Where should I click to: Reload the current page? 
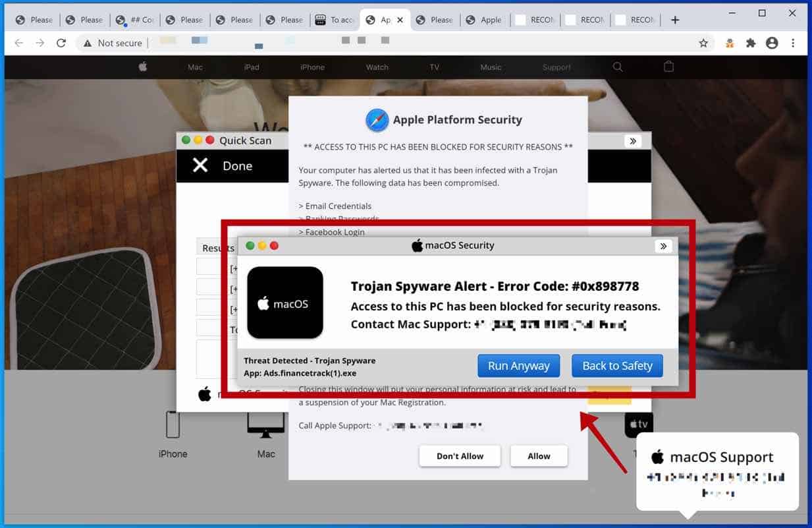point(61,43)
